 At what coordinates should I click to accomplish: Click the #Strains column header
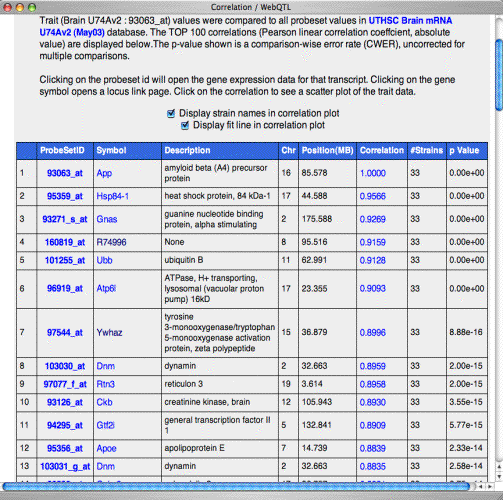427,150
